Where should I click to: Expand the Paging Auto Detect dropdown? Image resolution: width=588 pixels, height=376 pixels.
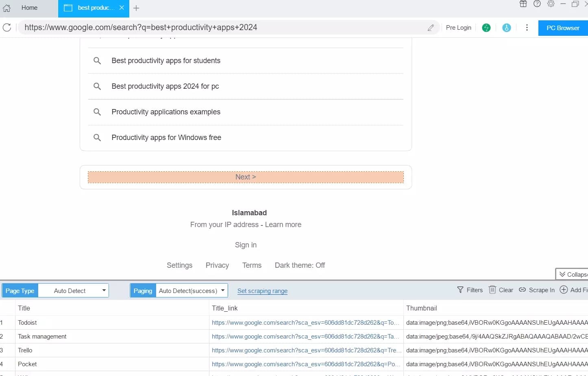coord(223,291)
